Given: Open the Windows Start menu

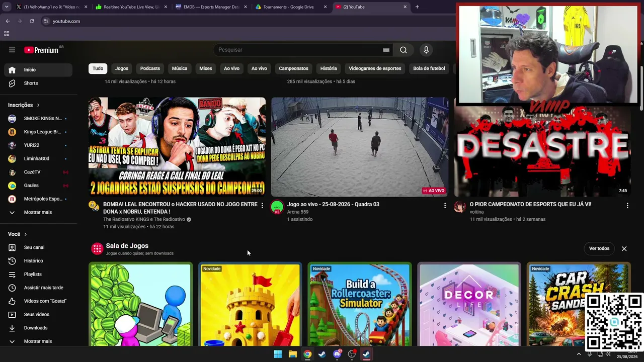Looking at the screenshot, I should point(278,354).
